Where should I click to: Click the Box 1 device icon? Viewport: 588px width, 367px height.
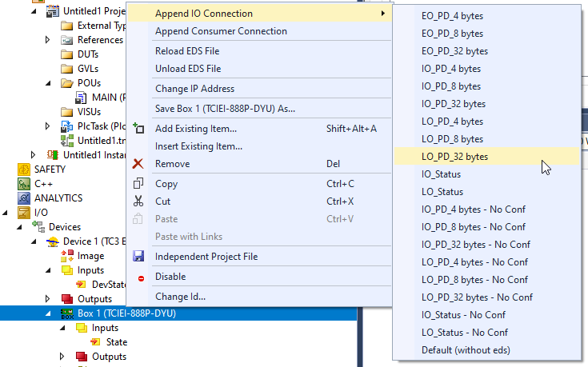pos(67,313)
